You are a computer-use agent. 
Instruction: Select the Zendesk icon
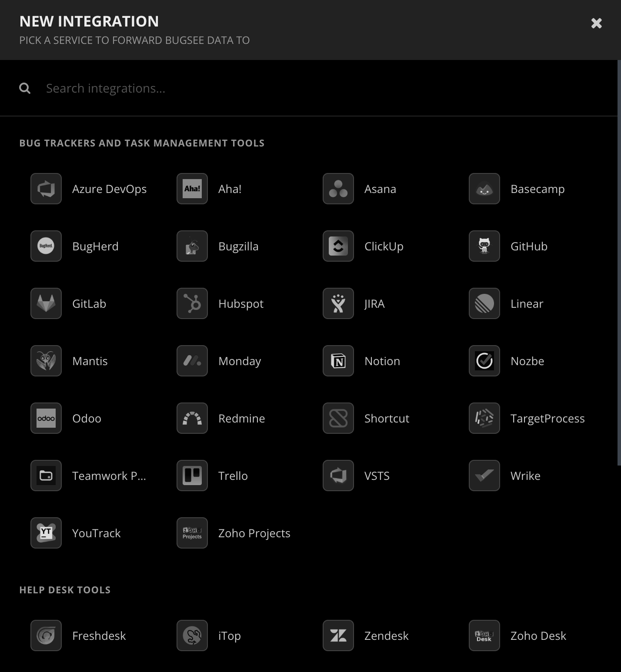(x=338, y=635)
